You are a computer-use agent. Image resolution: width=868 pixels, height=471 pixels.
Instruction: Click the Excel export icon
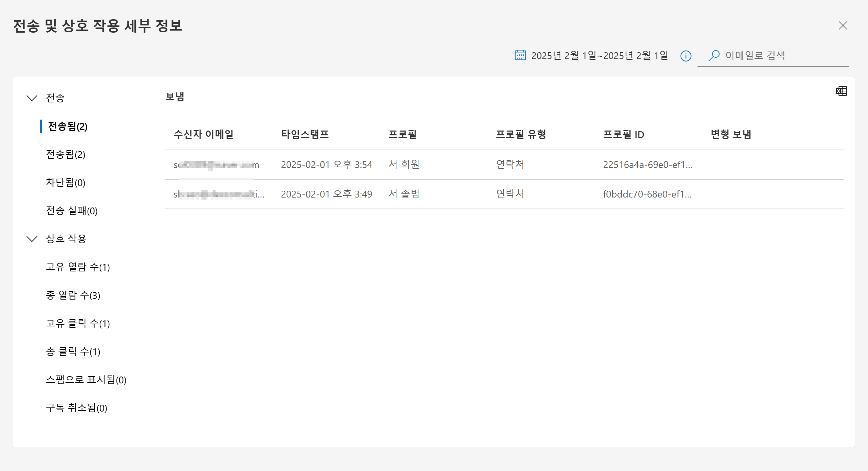(841, 91)
